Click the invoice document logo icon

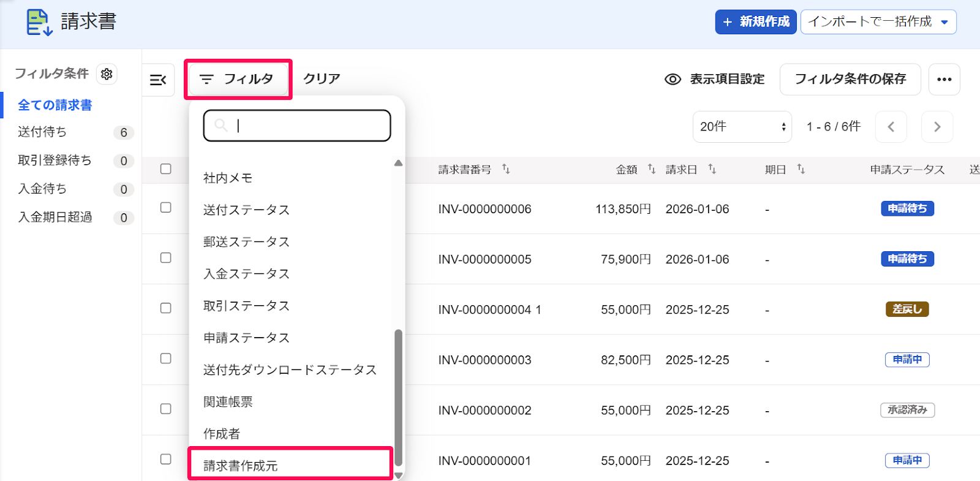pyautogui.click(x=40, y=22)
